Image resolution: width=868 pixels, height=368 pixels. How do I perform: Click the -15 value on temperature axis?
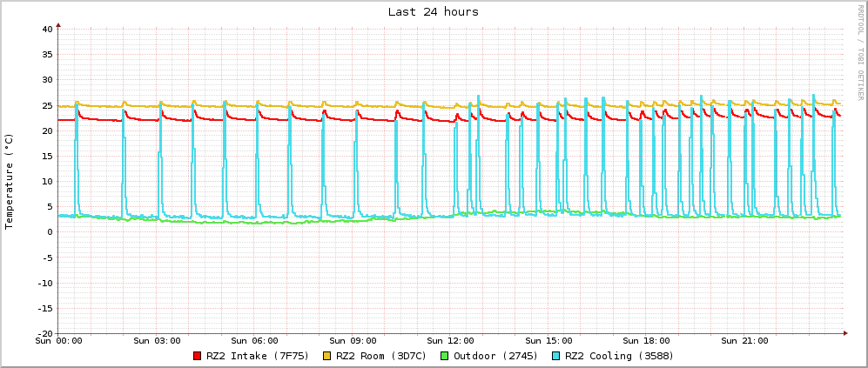pyautogui.click(x=44, y=308)
